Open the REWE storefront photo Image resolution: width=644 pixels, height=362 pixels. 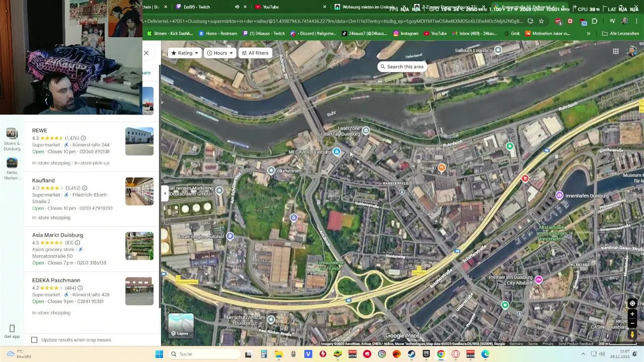pos(139,141)
